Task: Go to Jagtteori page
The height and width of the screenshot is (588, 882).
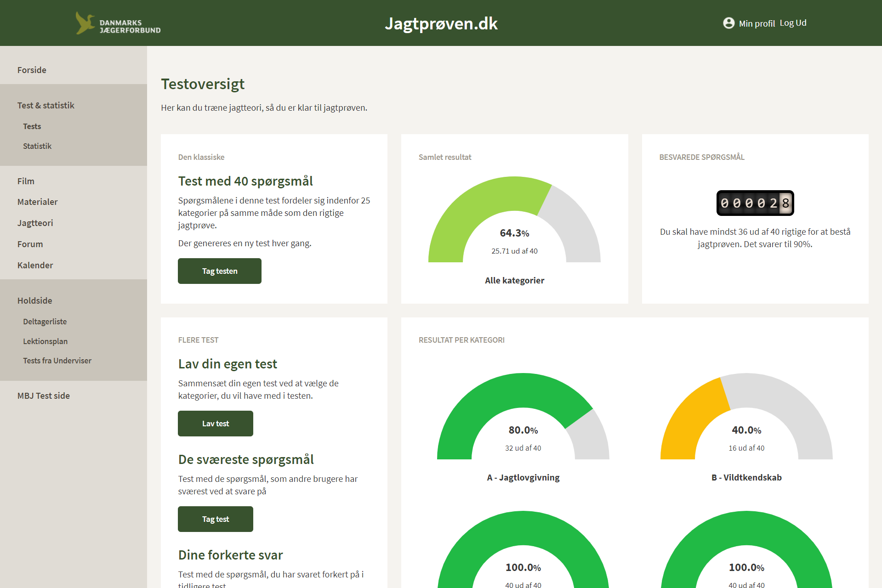Action: click(35, 223)
